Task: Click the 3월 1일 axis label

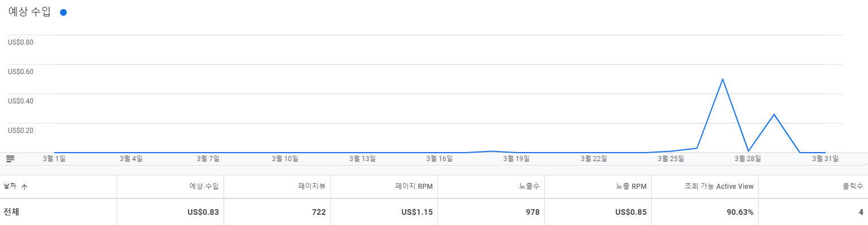Action: tap(54, 159)
